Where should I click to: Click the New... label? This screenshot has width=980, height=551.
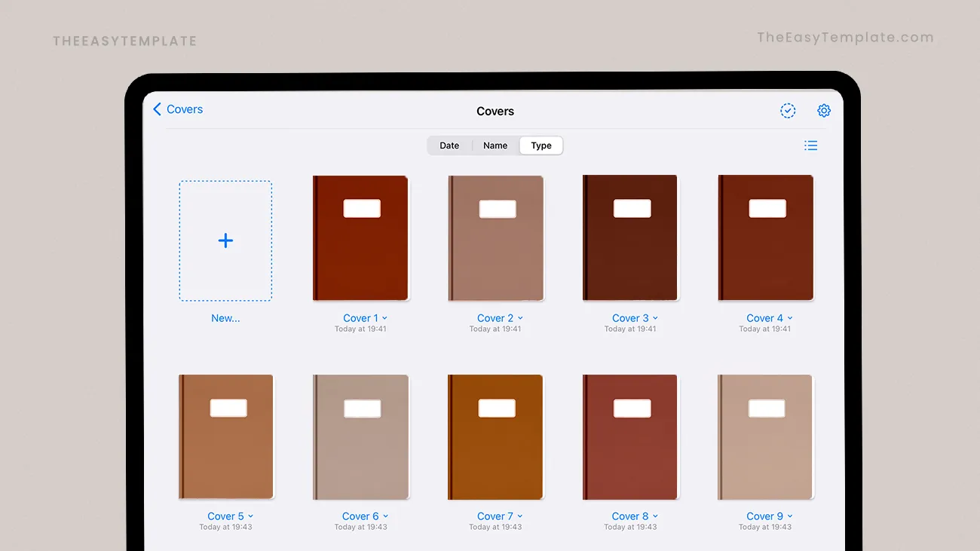[225, 318]
